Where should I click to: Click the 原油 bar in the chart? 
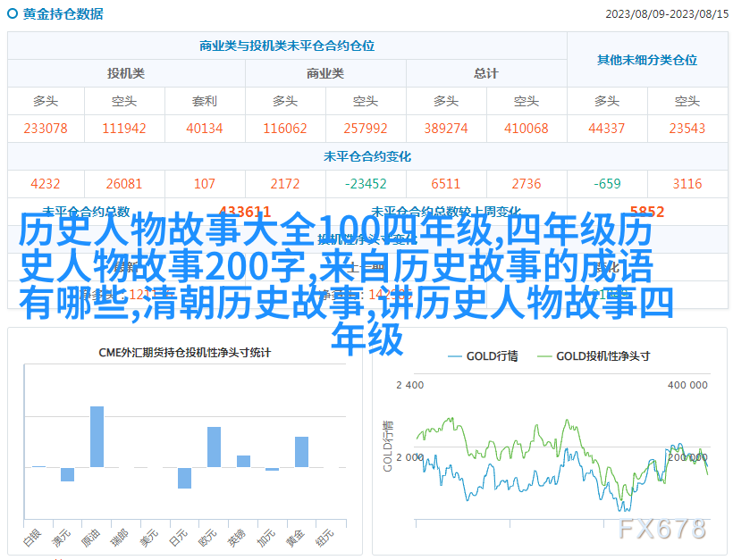pyautogui.click(x=97, y=437)
